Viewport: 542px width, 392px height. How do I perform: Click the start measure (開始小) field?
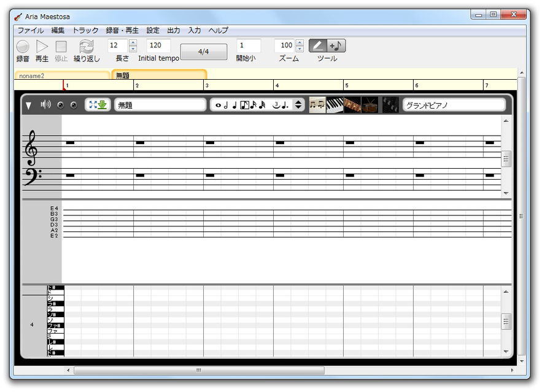tap(249, 45)
